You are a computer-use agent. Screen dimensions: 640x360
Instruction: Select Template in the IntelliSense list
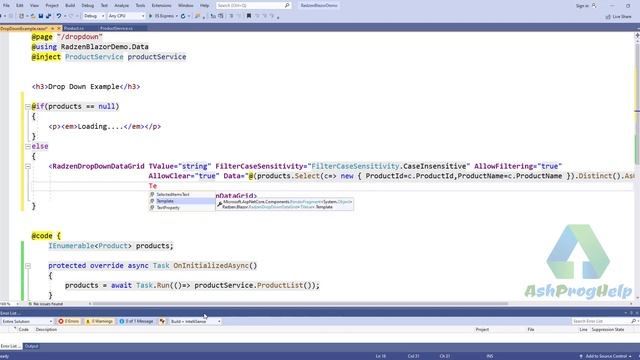click(182, 201)
